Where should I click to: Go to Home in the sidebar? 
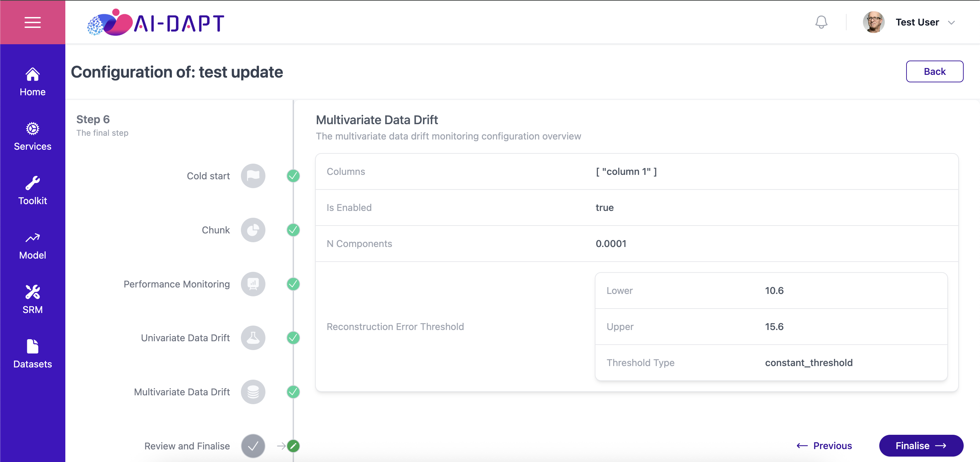[32, 82]
